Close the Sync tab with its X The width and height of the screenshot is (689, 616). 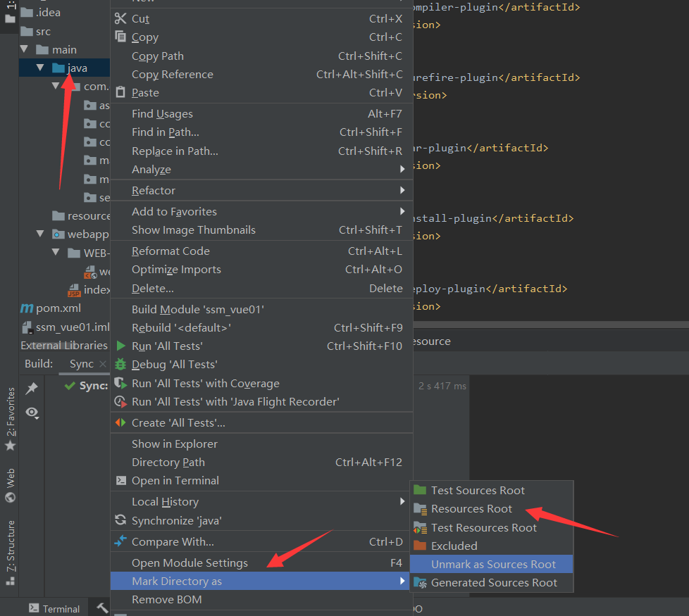pos(103,364)
